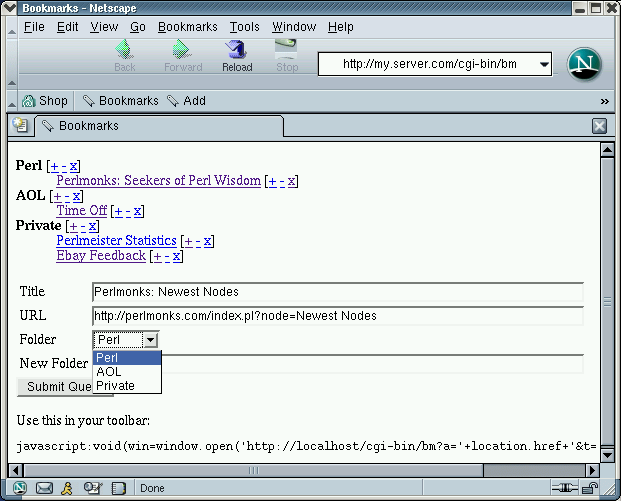The height and width of the screenshot is (501, 621).
Task: Click the Submit Query button
Action: (55, 387)
